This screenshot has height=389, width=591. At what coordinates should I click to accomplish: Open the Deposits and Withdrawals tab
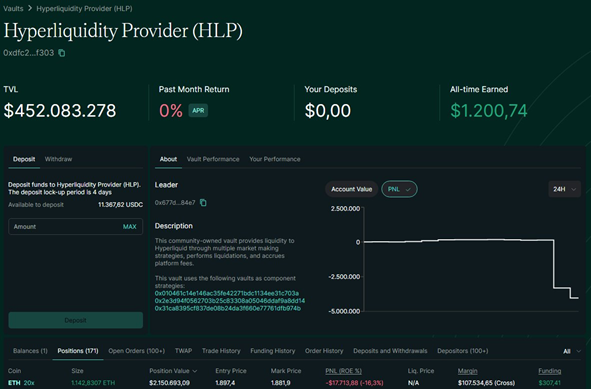coord(390,351)
